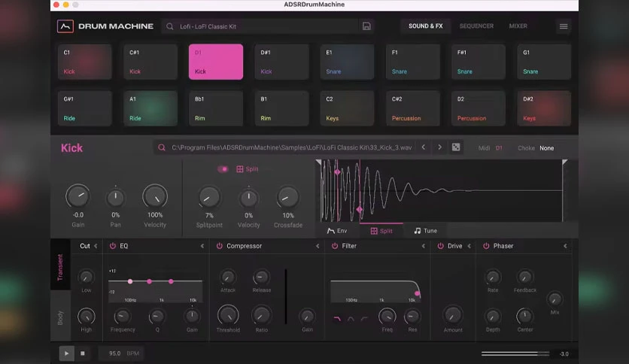The width and height of the screenshot is (629, 364).
Task: Start playback with the play button
Action: (67, 353)
